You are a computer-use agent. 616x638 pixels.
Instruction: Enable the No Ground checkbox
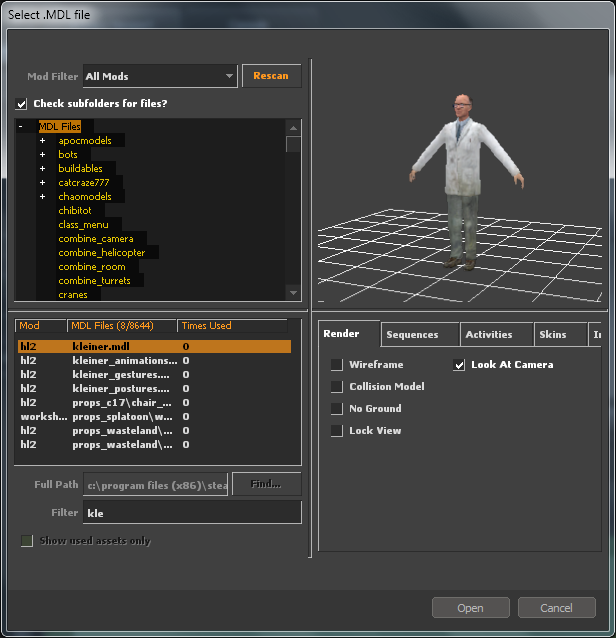(337, 409)
